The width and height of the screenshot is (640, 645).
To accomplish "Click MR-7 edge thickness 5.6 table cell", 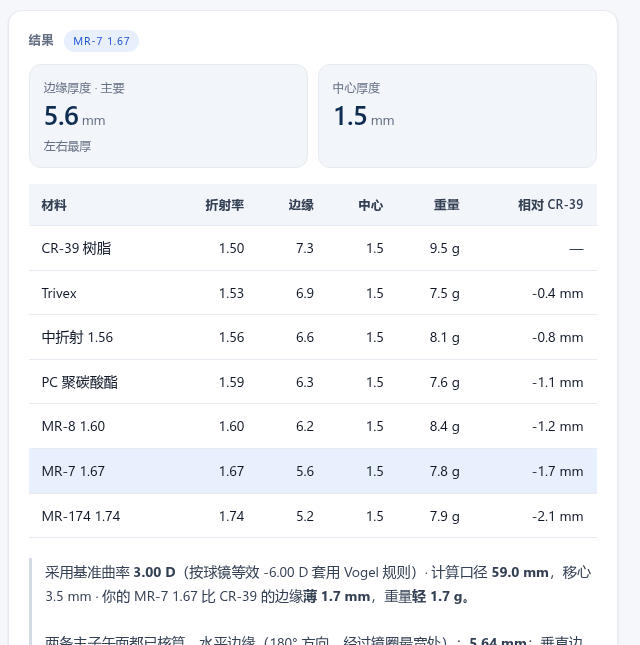I will tap(305, 471).
